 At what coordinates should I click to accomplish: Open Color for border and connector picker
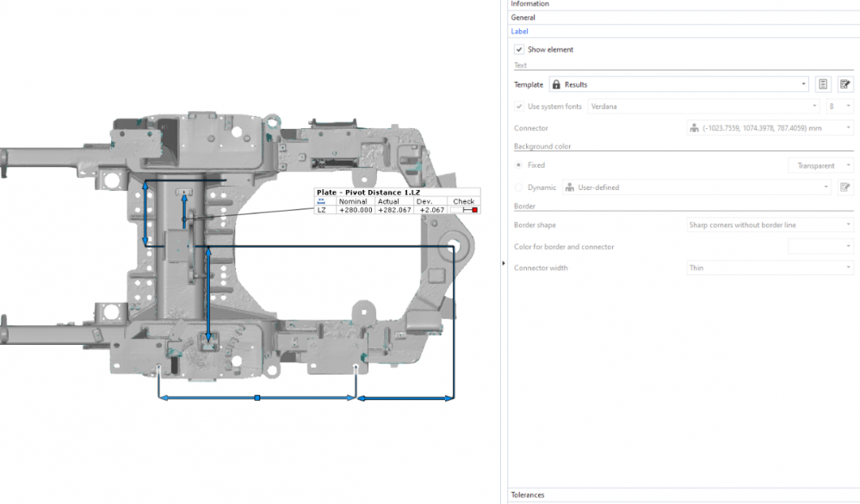(x=820, y=247)
